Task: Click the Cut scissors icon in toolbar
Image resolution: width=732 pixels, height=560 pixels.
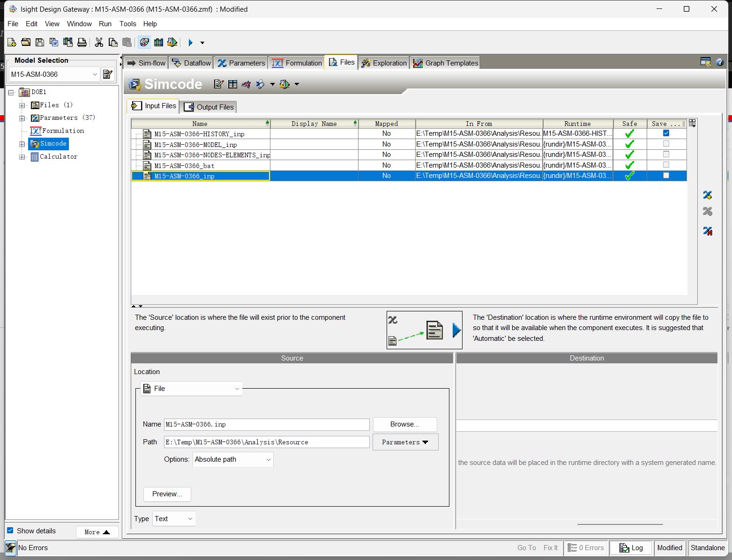Action: point(99,43)
